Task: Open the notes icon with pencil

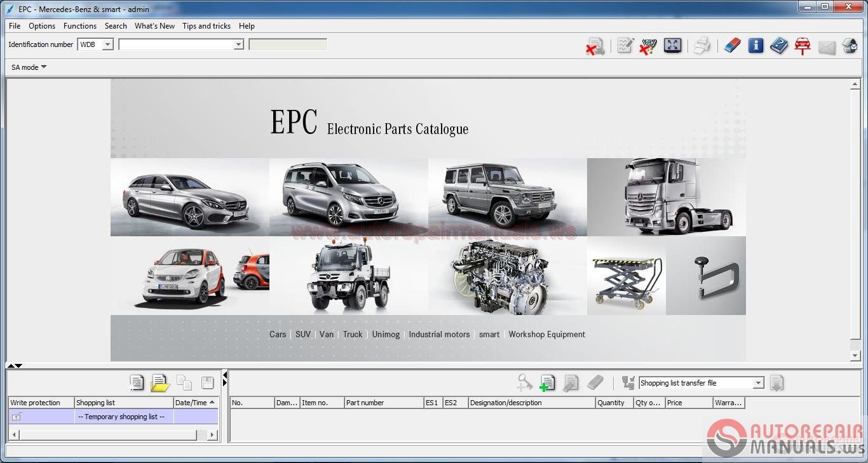Action: (x=626, y=46)
